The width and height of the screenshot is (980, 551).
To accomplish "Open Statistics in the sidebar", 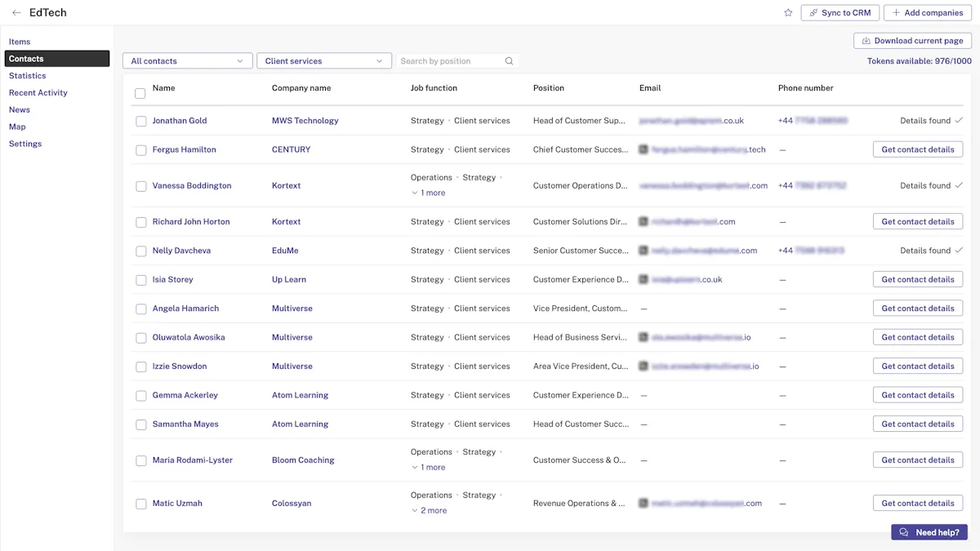I will coord(28,76).
